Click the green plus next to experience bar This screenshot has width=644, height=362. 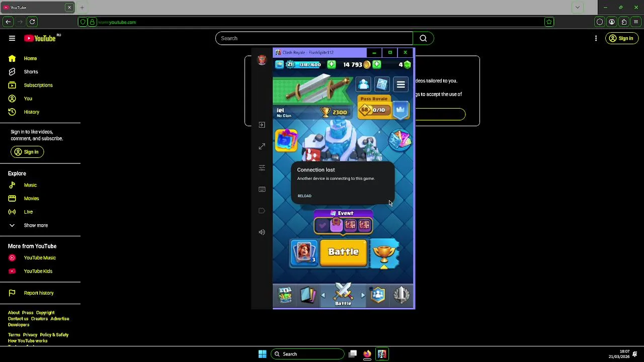click(331, 64)
